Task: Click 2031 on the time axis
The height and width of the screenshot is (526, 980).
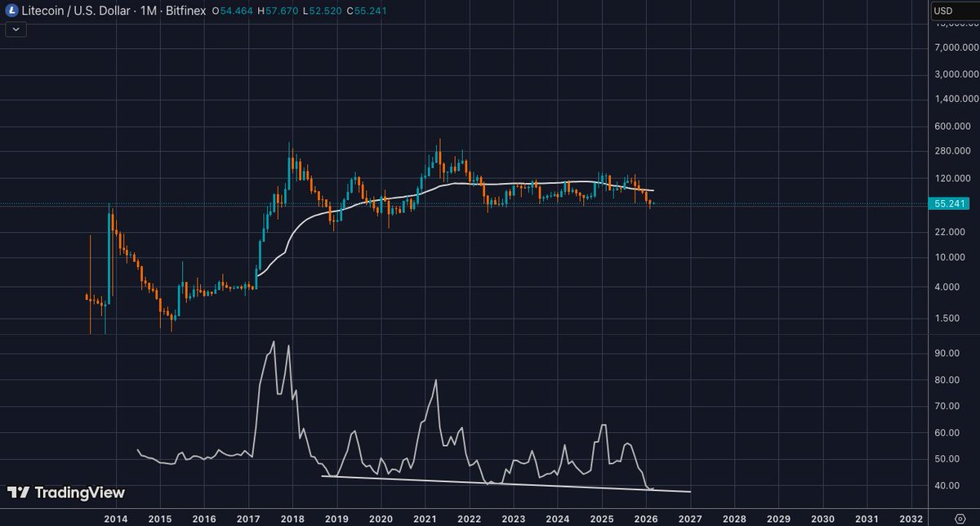Action: tap(866, 519)
